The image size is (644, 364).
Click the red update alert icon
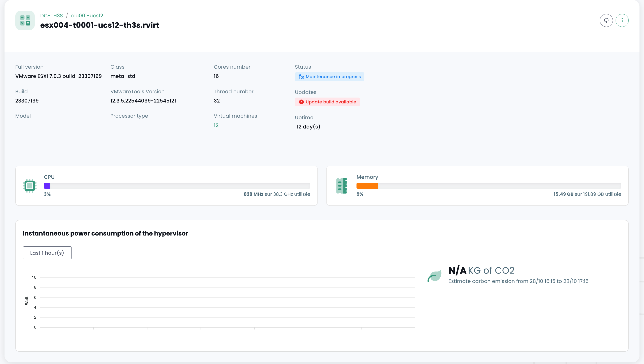301,102
